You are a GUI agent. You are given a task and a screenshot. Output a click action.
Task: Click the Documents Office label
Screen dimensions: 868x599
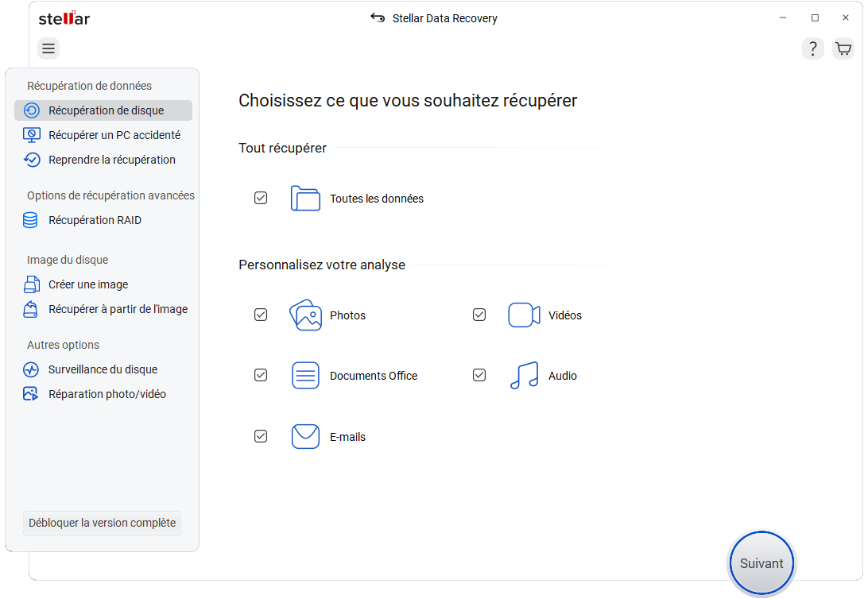[374, 376]
